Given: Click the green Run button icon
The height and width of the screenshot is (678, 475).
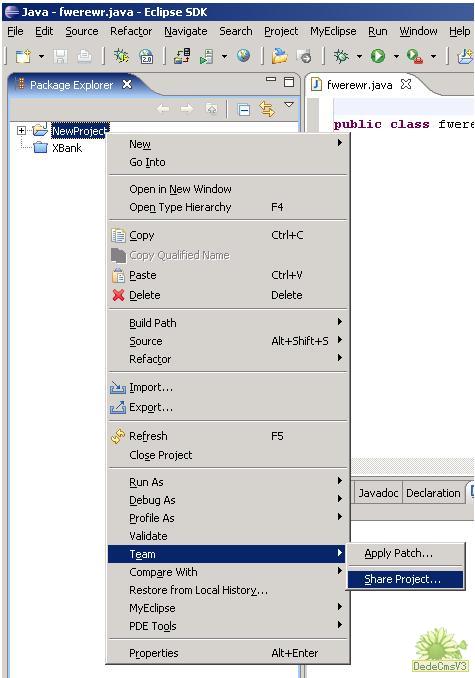Looking at the screenshot, I should [x=378, y=56].
